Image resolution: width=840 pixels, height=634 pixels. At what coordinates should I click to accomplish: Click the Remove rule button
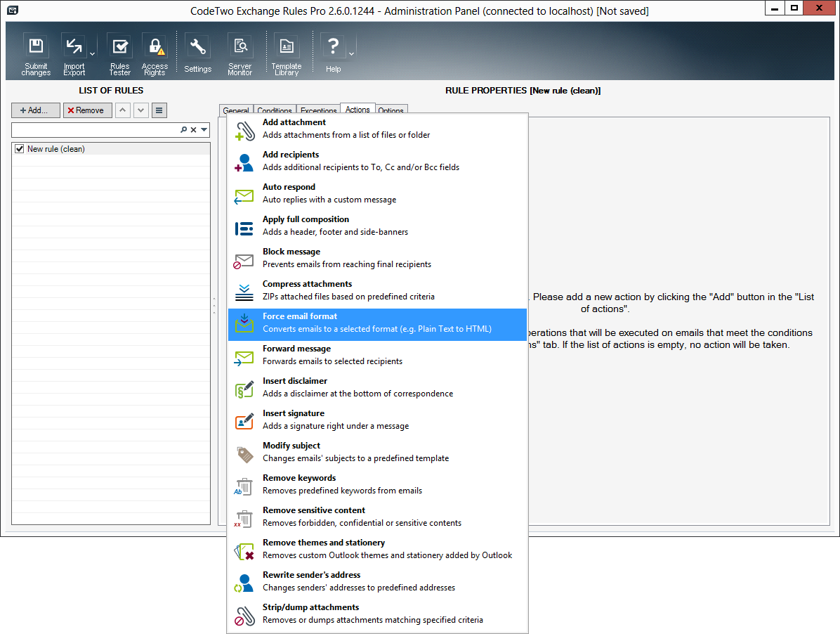pos(87,110)
